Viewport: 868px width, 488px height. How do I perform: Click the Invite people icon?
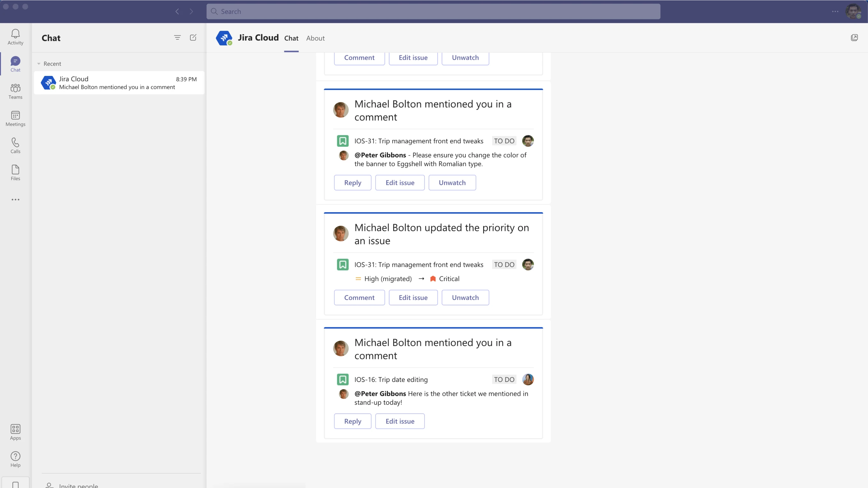(x=49, y=485)
